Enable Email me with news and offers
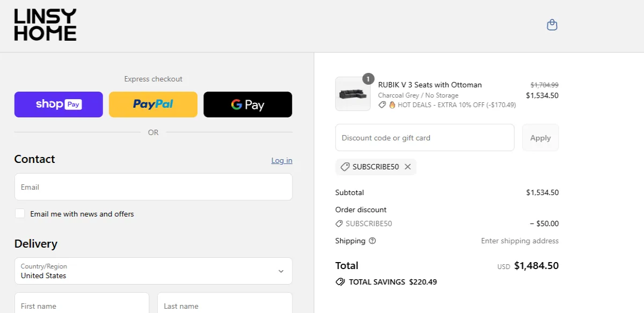Viewport: 644px width, 313px height. point(20,213)
